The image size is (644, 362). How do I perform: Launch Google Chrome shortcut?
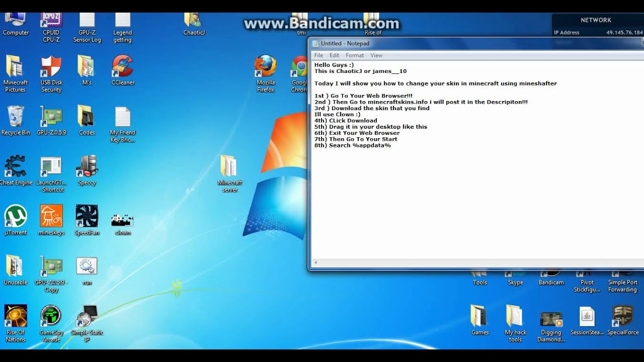click(299, 74)
